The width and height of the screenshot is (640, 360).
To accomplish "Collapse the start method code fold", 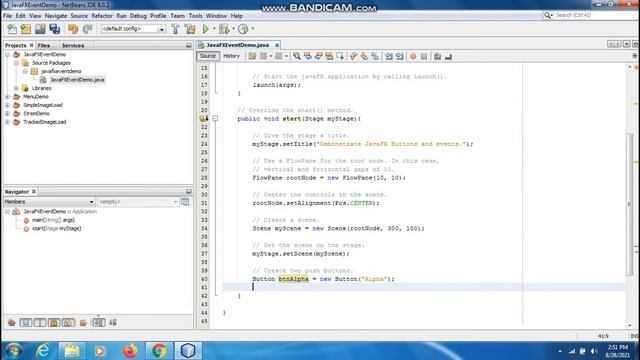I will [215, 119].
